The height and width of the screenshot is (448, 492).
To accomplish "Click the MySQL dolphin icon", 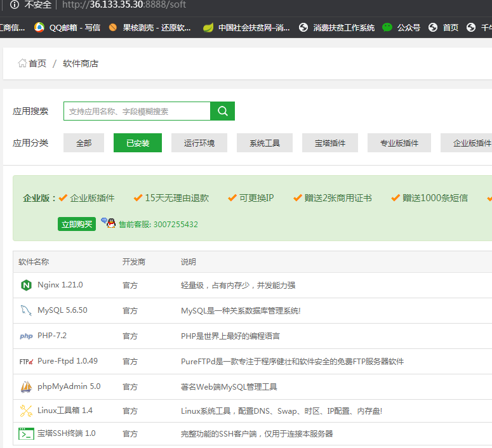I will [x=26, y=310].
